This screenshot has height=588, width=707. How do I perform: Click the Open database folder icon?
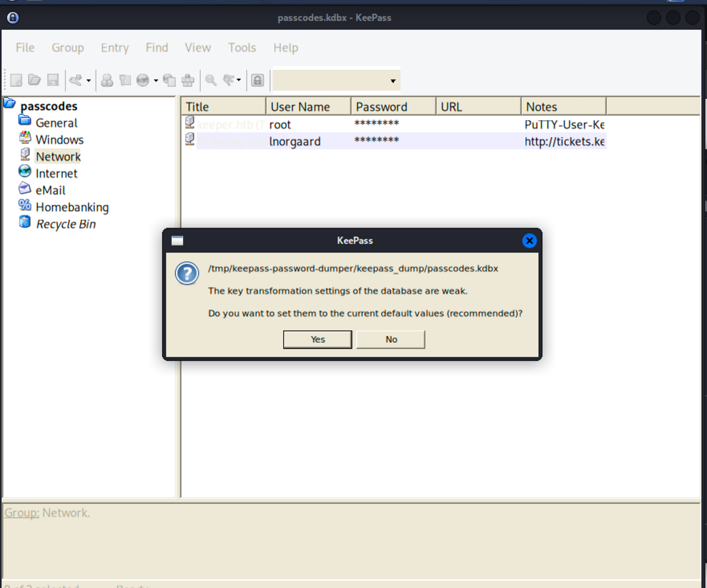click(x=34, y=80)
